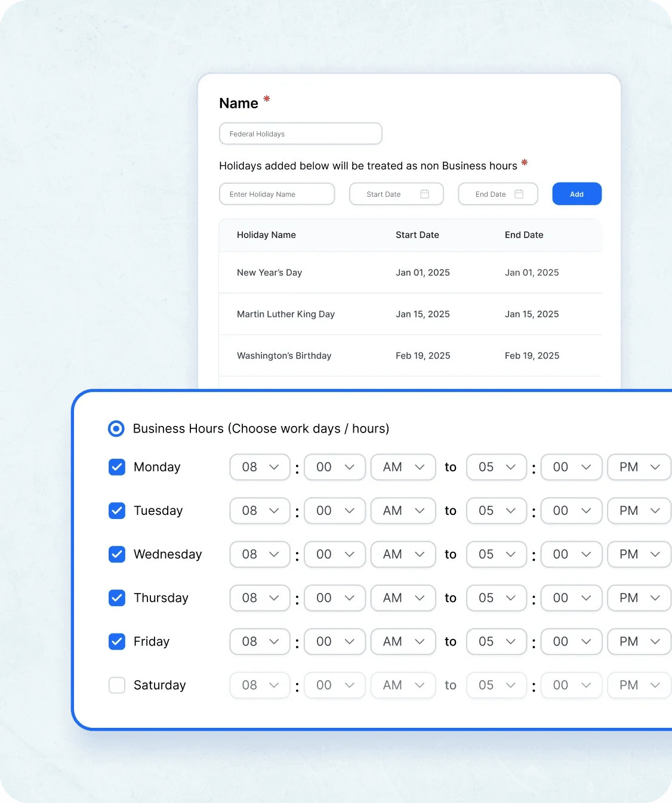Screen dimensions: 672x803
Task: Open Saturday start hour dropdown
Action: (x=260, y=685)
